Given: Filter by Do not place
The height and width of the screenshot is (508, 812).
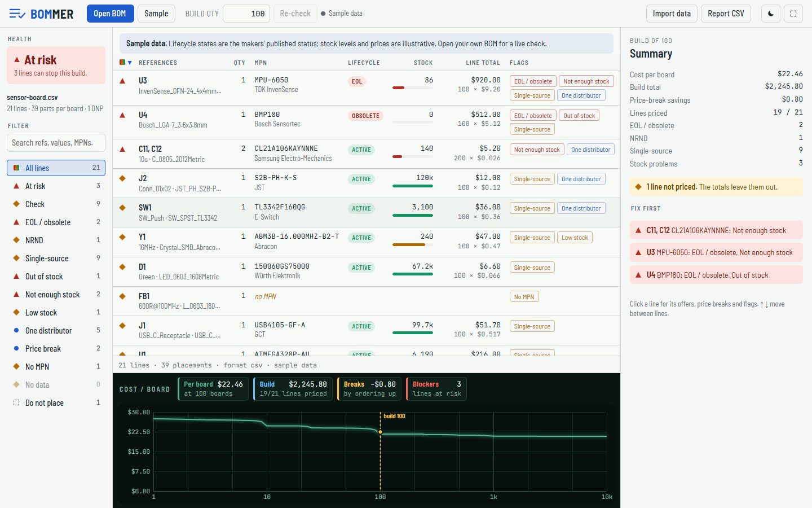Looking at the screenshot, I should coord(56,402).
